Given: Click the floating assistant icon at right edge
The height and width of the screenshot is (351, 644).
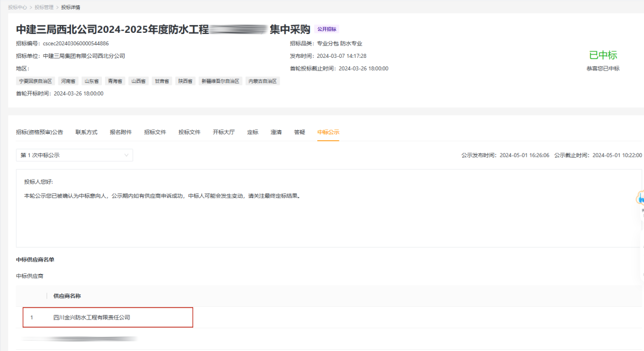Looking at the screenshot, I should (x=640, y=198).
